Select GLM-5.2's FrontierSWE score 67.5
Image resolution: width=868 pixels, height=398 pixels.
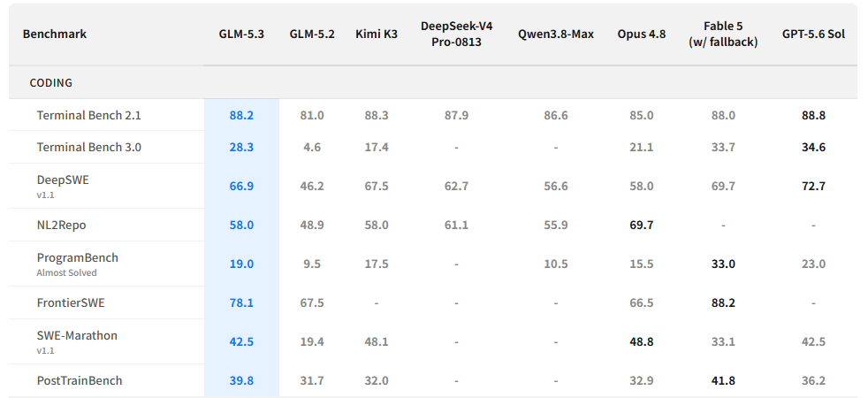click(312, 302)
